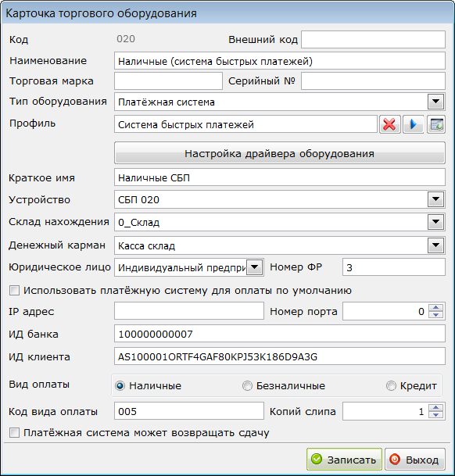Clear the profile with the red X icon
This screenshot has height=476, width=455.
pos(389,124)
